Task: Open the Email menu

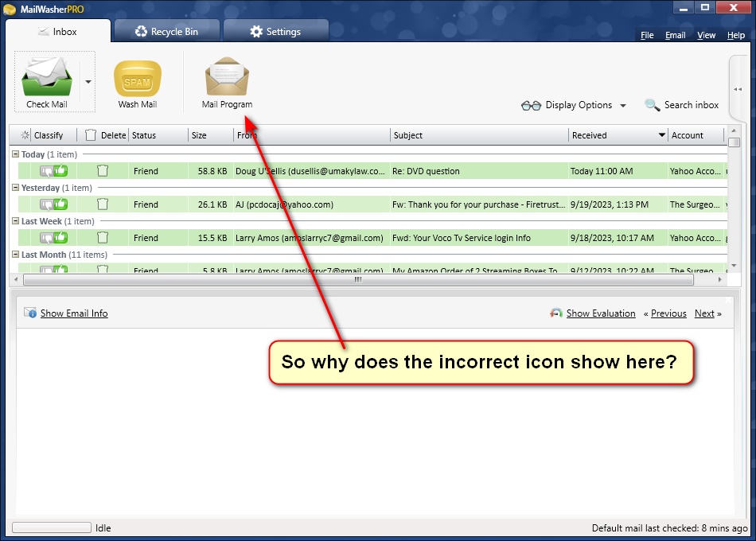Action: point(676,35)
